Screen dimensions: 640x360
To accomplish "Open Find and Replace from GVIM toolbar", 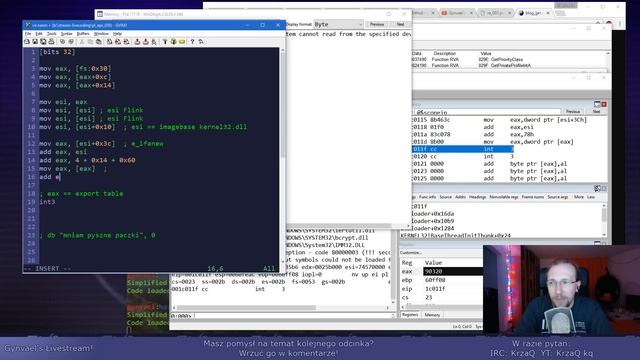I will [x=109, y=42].
